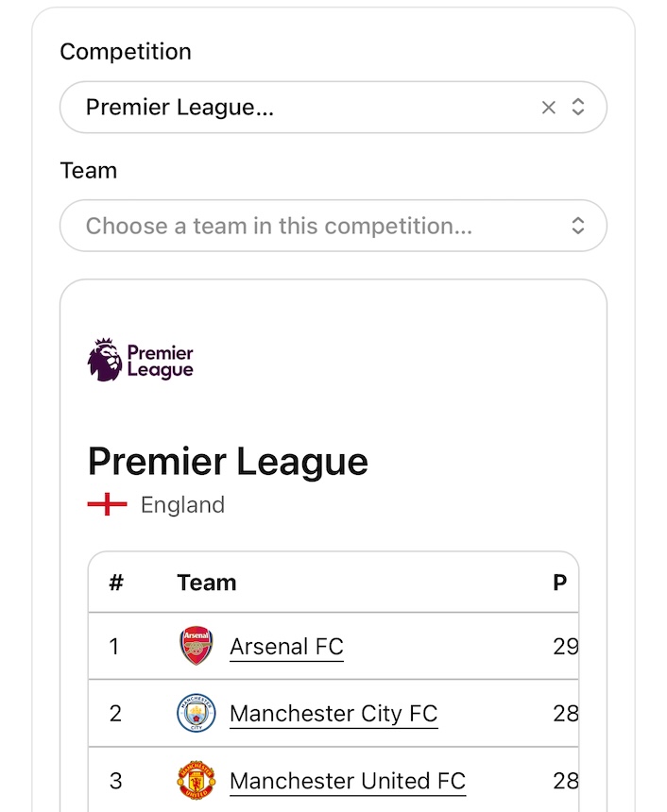
Task: Click the England flag icon
Action: 107,505
